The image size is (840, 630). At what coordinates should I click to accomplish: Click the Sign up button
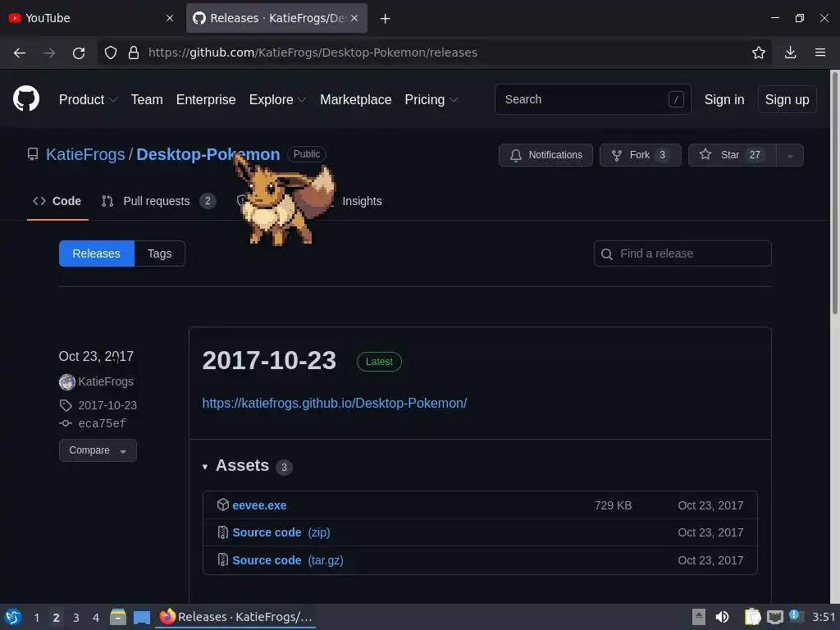click(787, 99)
